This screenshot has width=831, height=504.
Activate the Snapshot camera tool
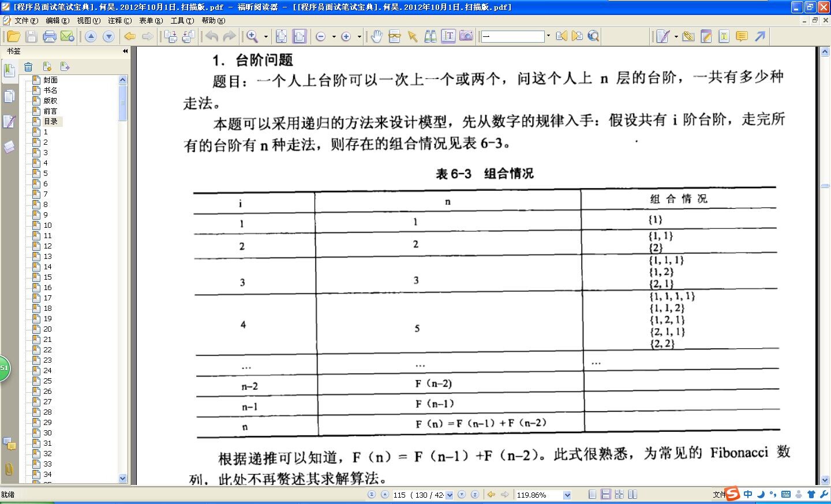click(466, 36)
